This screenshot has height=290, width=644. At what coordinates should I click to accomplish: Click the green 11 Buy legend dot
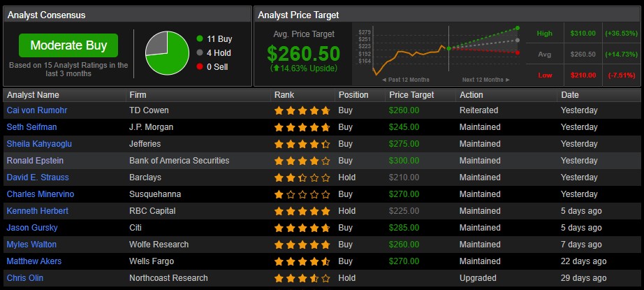pyautogui.click(x=200, y=39)
